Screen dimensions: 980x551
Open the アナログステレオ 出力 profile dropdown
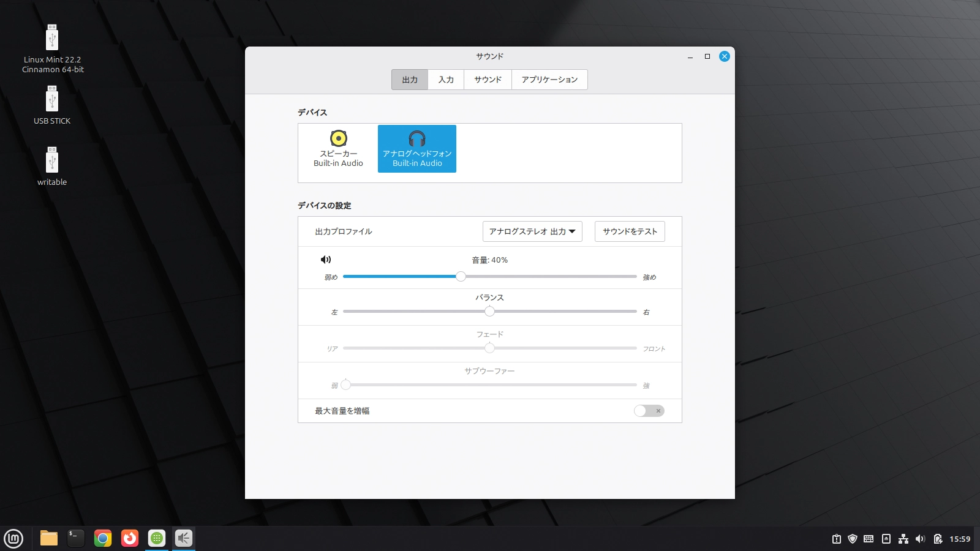tap(532, 231)
